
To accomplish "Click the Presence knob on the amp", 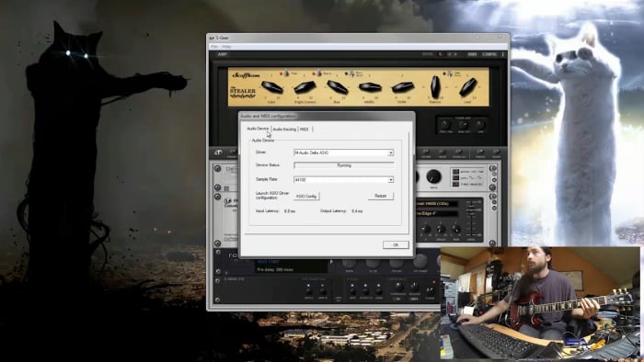I will [435, 87].
